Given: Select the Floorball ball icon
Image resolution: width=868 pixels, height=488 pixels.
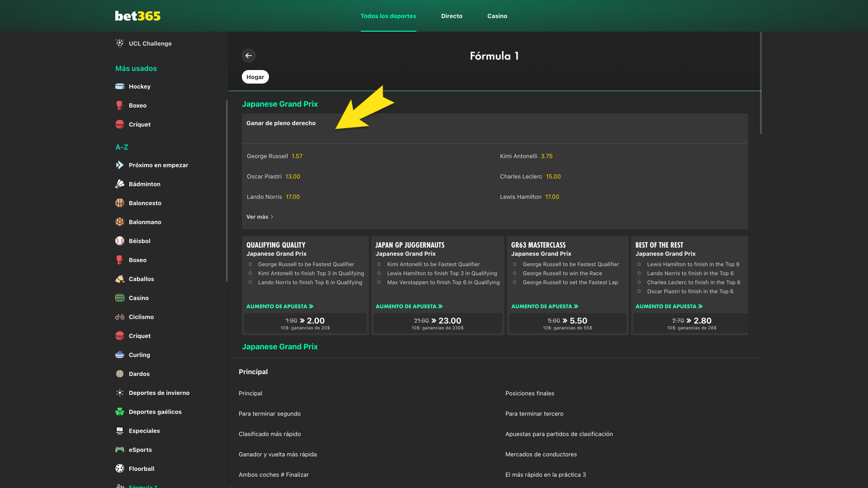Looking at the screenshot, I should tap(120, 469).
